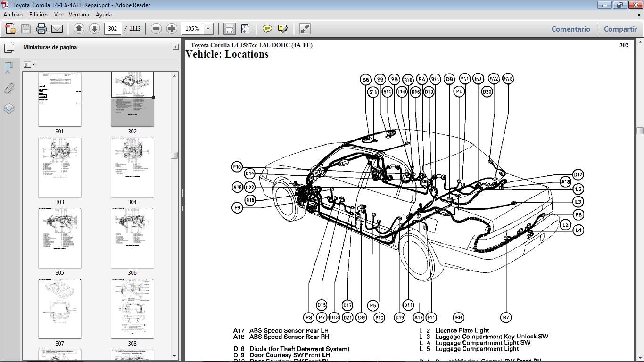This screenshot has width=644, height=362.
Task: Collapse the Miniaturas de página panel
Action: click(x=175, y=47)
